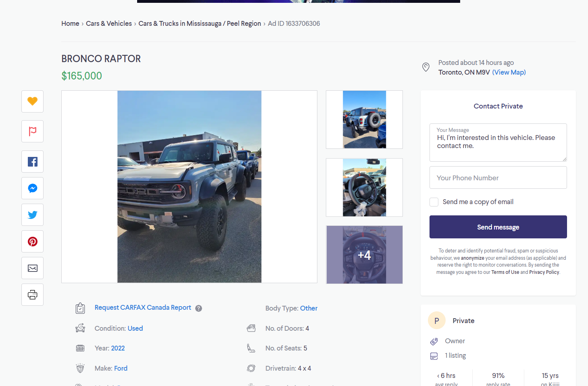The image size is (588, 386).
Task: Open the Used condition link
Action: coord(135,328)
